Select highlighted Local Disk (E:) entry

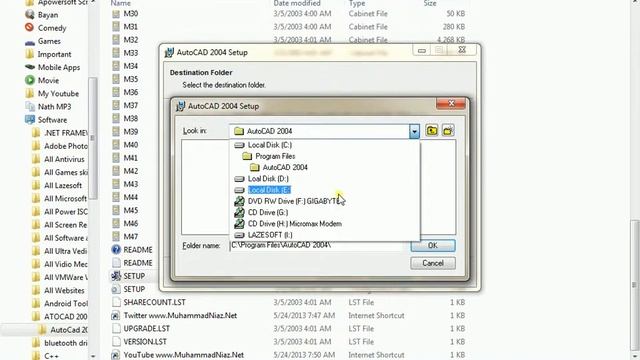click(x=269, y=190)
